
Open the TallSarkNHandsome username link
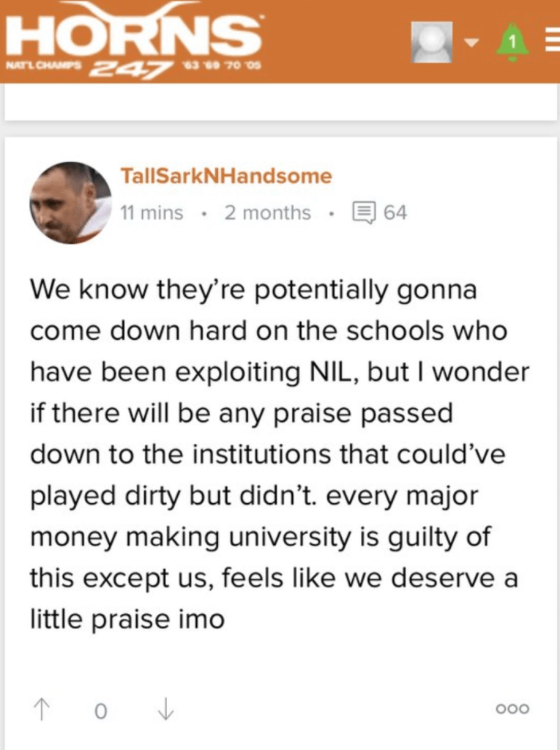coord(225,177)
